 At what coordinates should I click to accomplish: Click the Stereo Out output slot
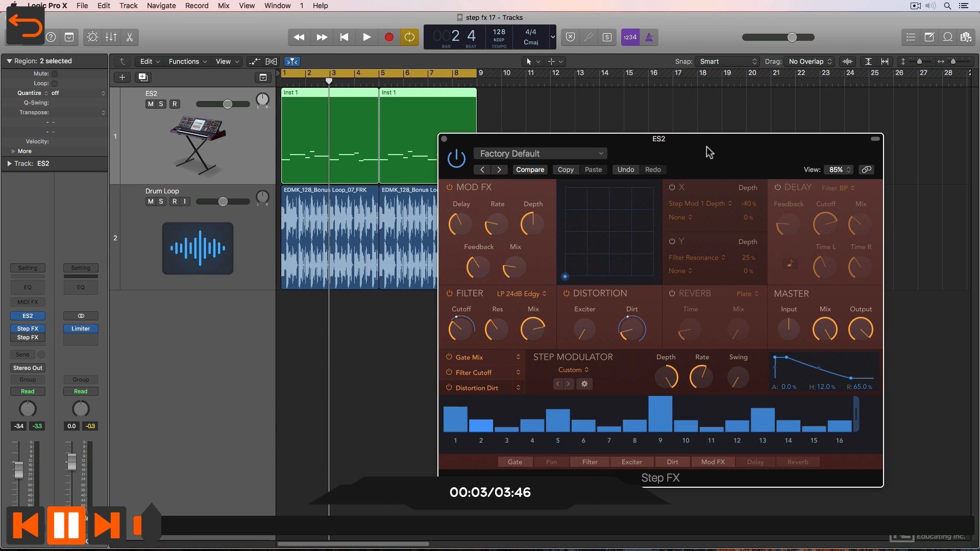[x=28, y=368]
